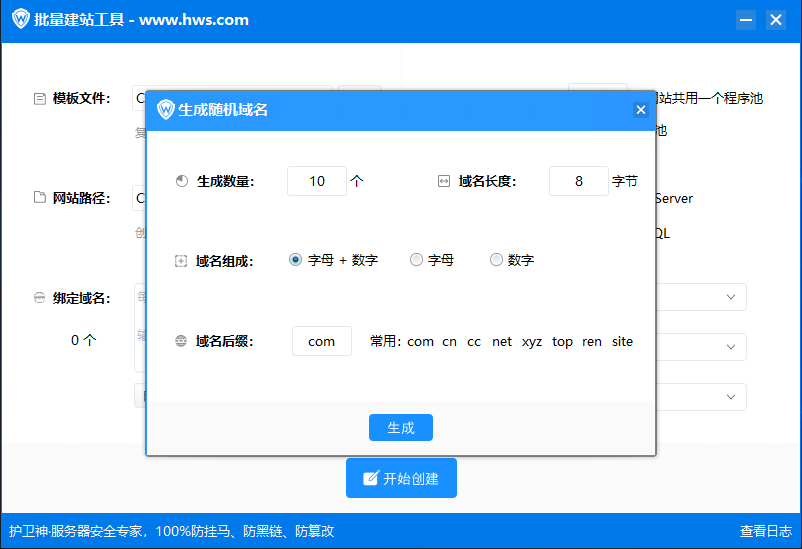Select the 字母 only radio option
This screenshot has height=549, width=802.
point(417,260)
